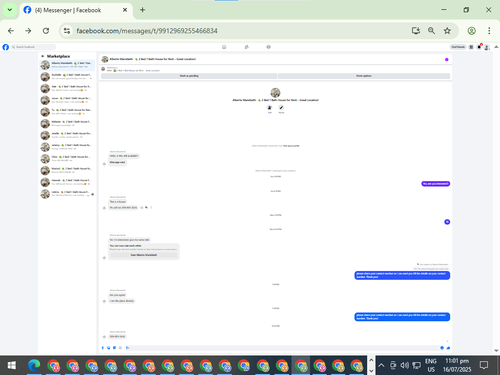The width and height of the screenshot is (500, 375).
Task: Click the first blue attachment icon in composer
Action: 103,348
